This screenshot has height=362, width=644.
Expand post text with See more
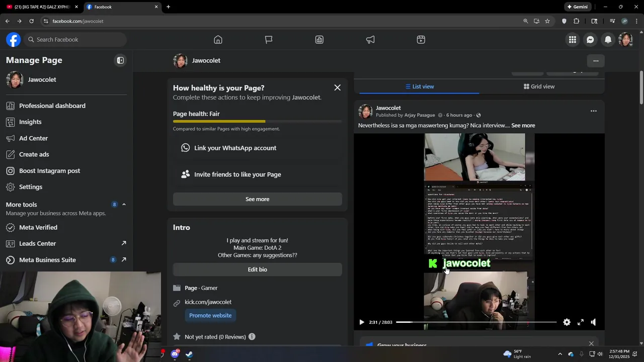click(x=523, y=126)
